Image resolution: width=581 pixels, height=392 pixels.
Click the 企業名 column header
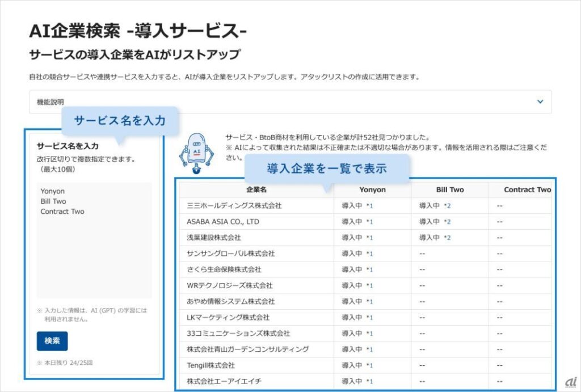click(256, 189)
